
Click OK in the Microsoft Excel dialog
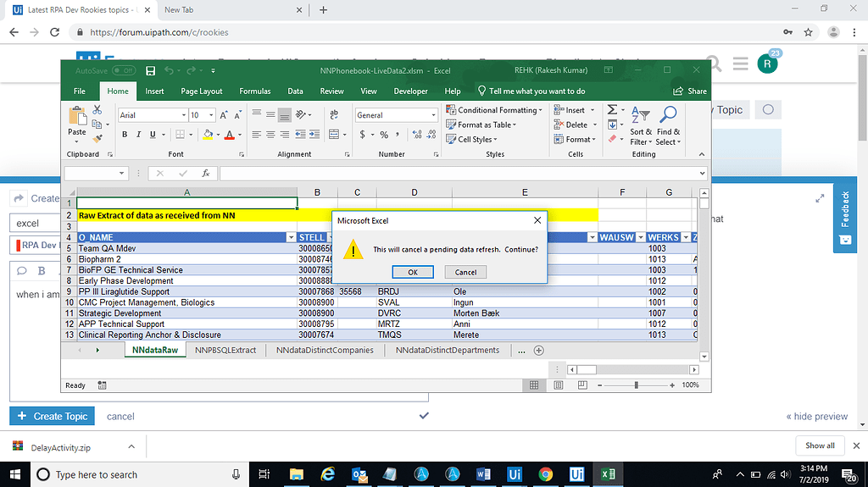click(x=413, y=272)
